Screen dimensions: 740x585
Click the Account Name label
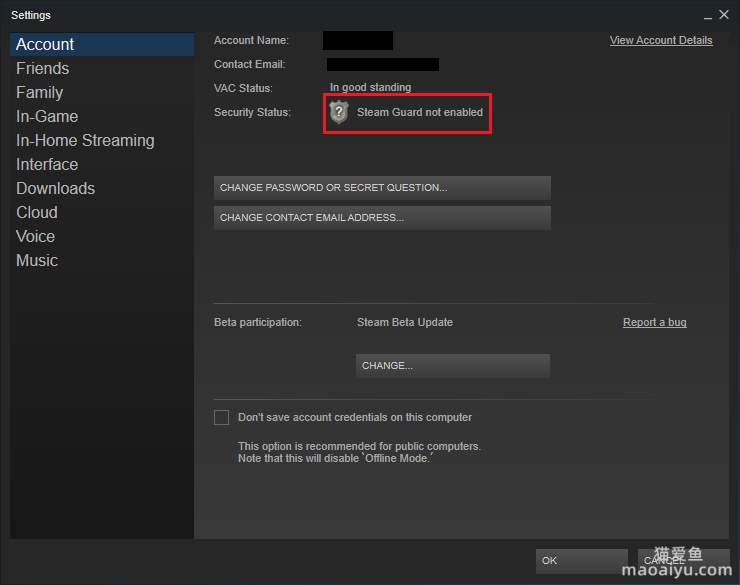(251, 41)
